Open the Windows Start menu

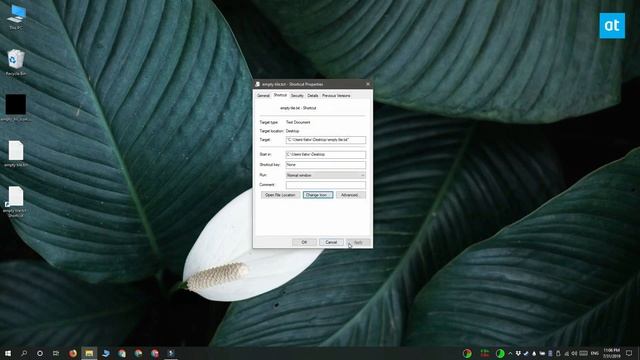pos(7,353)
